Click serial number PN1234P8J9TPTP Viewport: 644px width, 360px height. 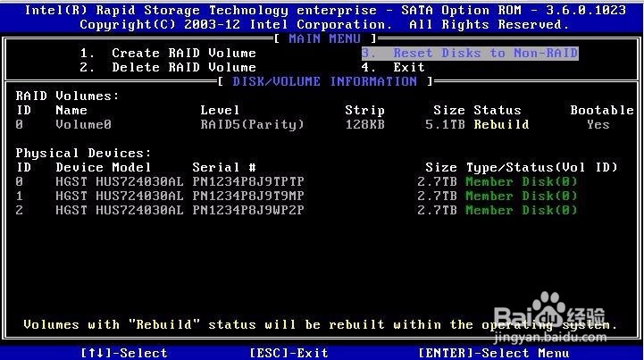coord(248,181)
